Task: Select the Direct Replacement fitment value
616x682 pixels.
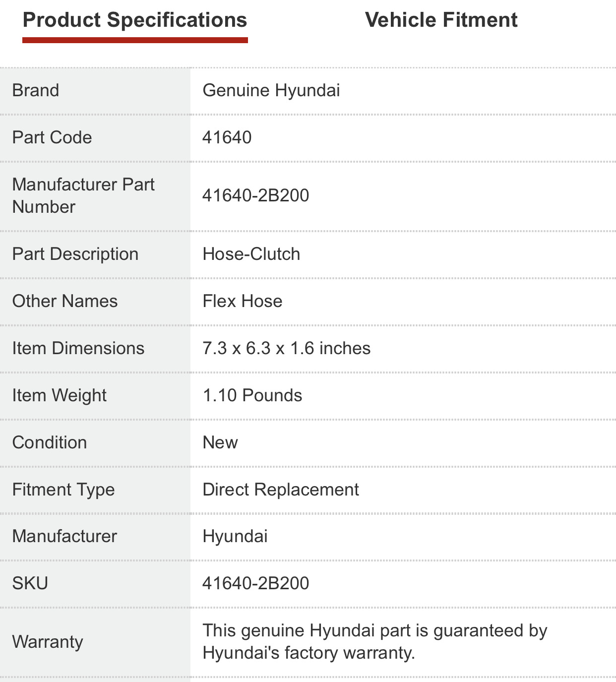Action: 281,490
